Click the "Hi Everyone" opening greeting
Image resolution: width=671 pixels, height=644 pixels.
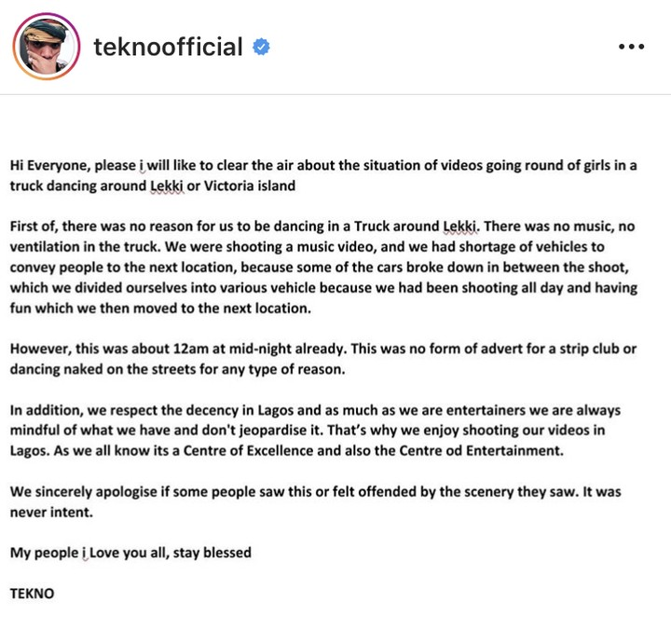44,165
